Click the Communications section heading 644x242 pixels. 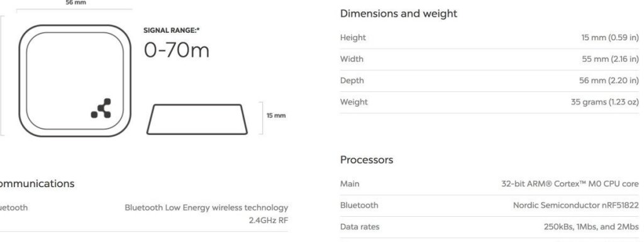tap(36, 183)
